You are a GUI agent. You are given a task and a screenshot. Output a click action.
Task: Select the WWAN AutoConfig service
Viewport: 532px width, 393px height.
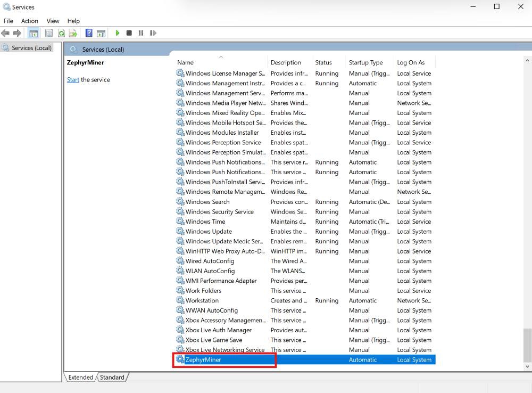[x=305, y=310]
